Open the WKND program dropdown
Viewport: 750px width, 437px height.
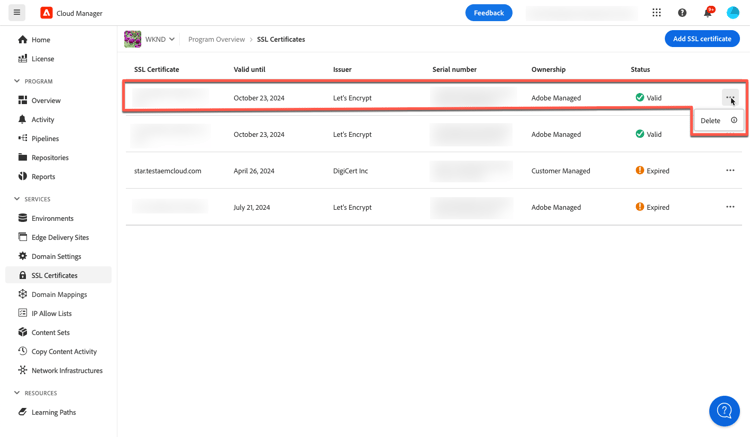[x=160, y=39]
